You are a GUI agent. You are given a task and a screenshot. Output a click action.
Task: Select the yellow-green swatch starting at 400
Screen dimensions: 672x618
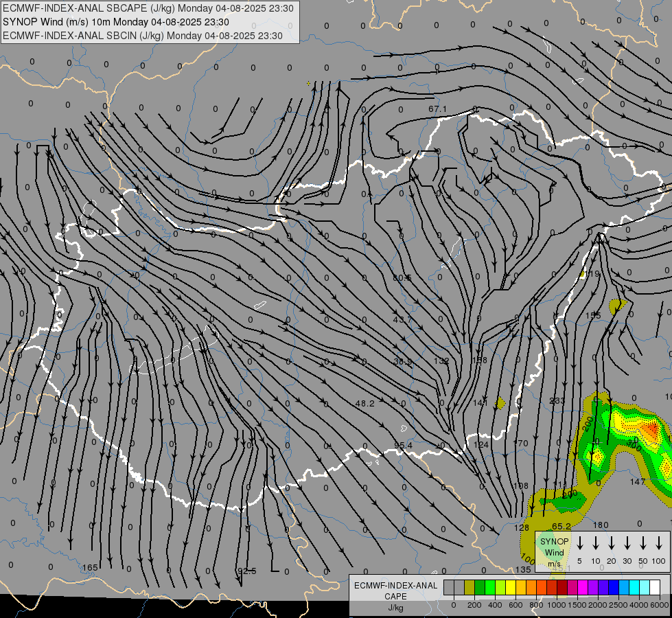tap(500, 587)
